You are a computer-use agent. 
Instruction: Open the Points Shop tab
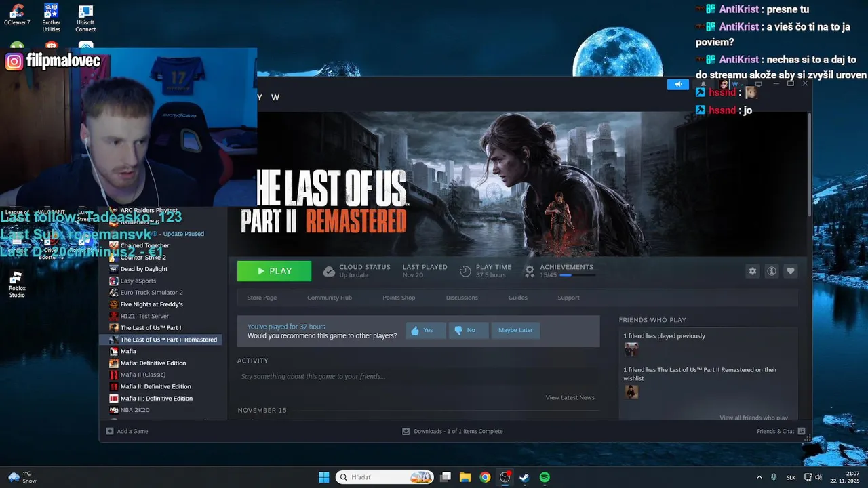tap(399, 298)
